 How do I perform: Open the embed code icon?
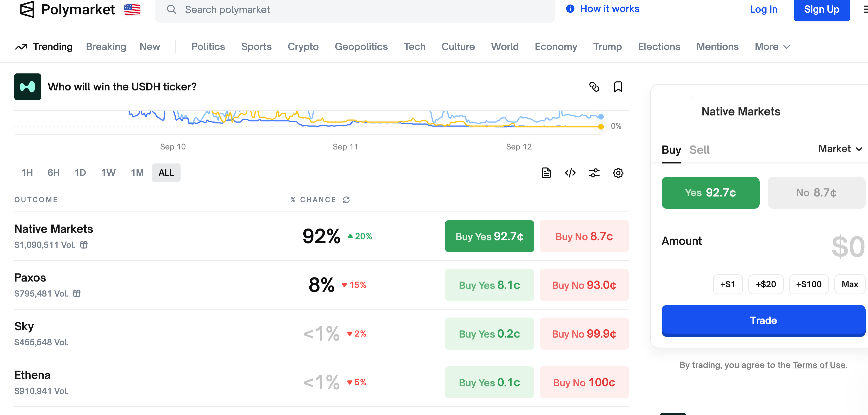click(x=570, y=173)
